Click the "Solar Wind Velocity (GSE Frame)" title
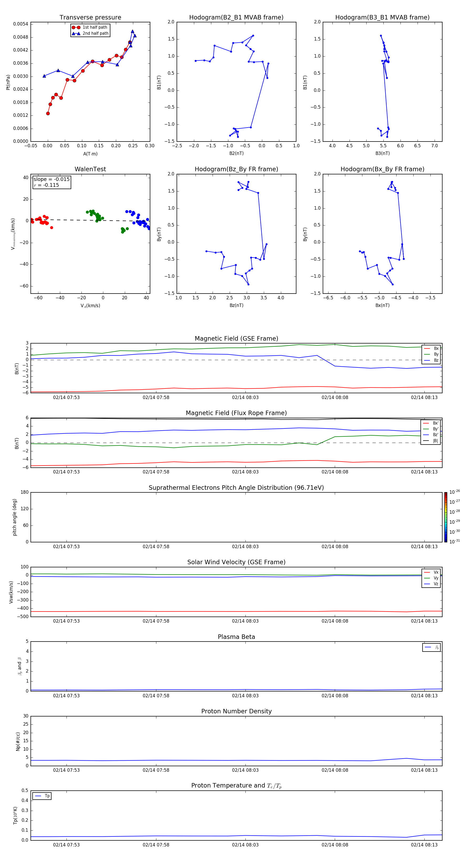The width and height of the screenshot is (473, 868). tap(236, 562)
